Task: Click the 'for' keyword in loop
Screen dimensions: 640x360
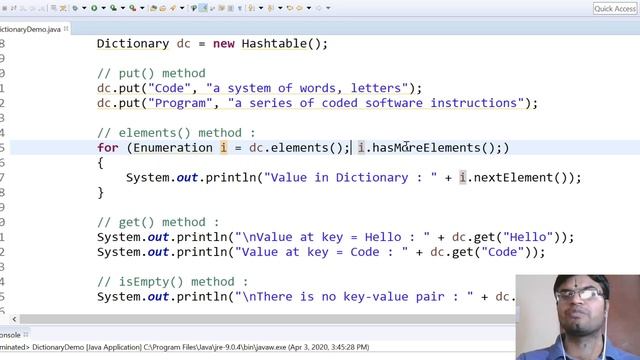Action: tap(108, 148)
